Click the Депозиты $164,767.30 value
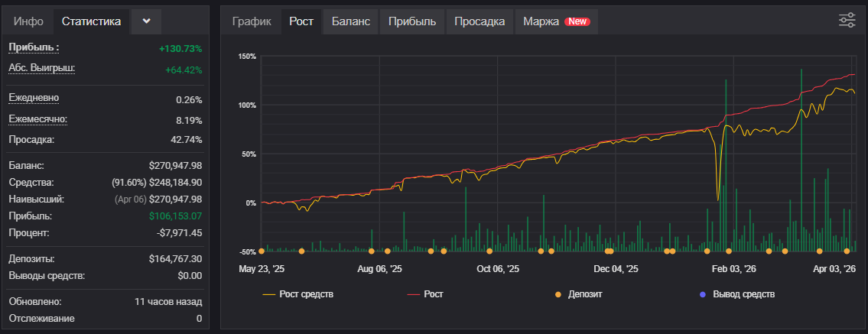 click(175, 259)
